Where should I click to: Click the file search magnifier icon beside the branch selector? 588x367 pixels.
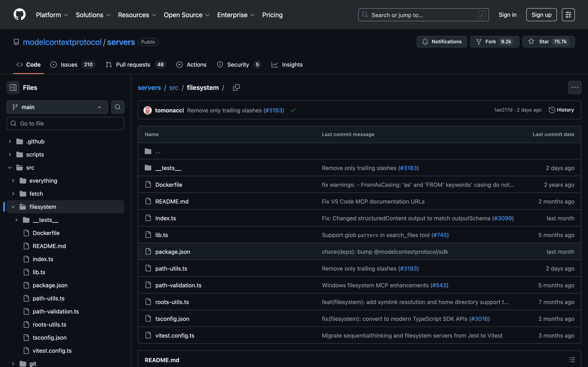pos(118,107)
